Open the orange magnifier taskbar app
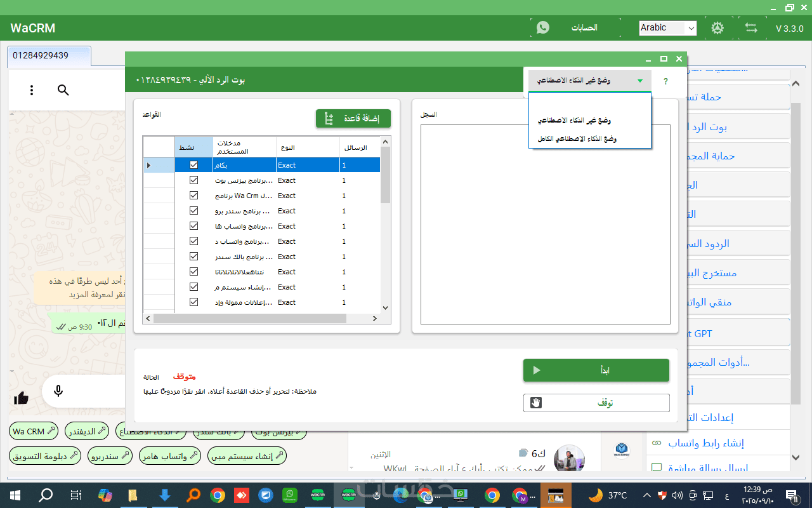The height and width of the screenshot is (508, 812). pos(194,495)
